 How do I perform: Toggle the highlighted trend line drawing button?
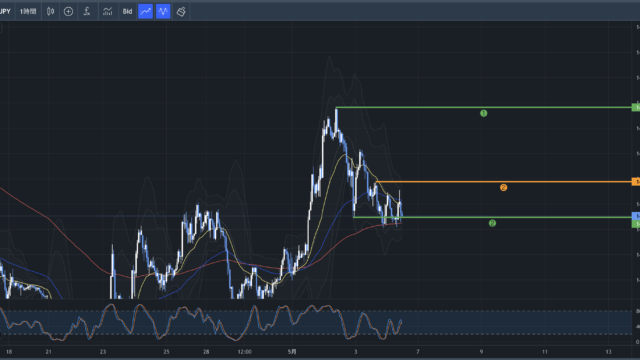pos(145,11)
